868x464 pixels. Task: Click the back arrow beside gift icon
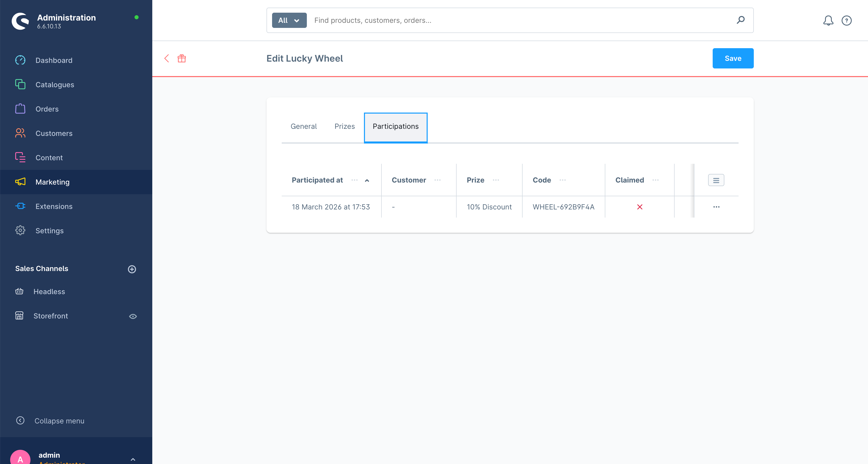click(x=166, y=58)
